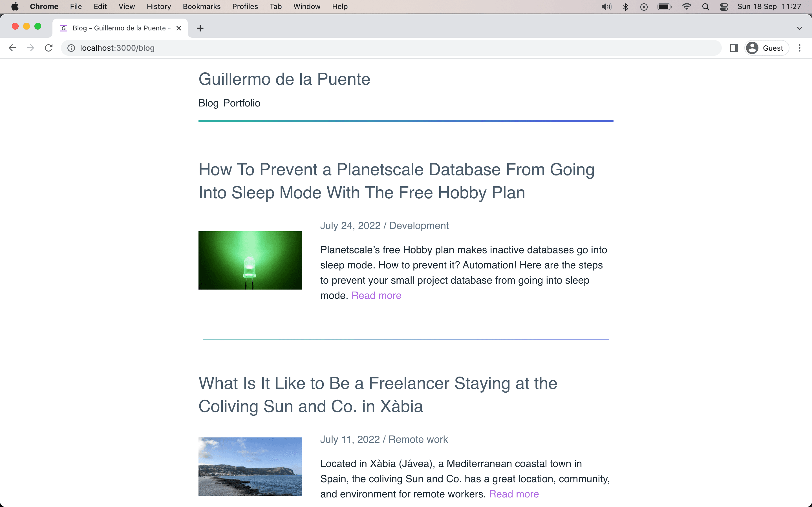
Task: Click the Guest profile avatar icon
Action: 752,48
